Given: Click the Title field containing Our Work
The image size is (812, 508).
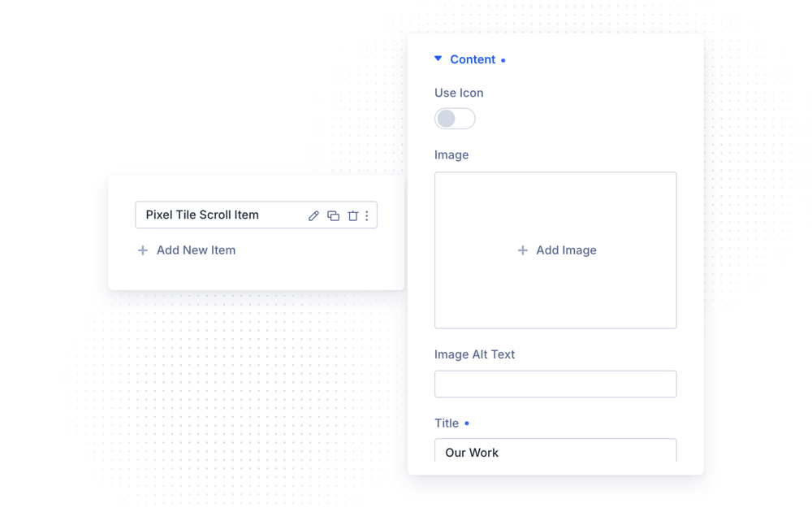Looking at the screenshot, I should click(555, 450).
